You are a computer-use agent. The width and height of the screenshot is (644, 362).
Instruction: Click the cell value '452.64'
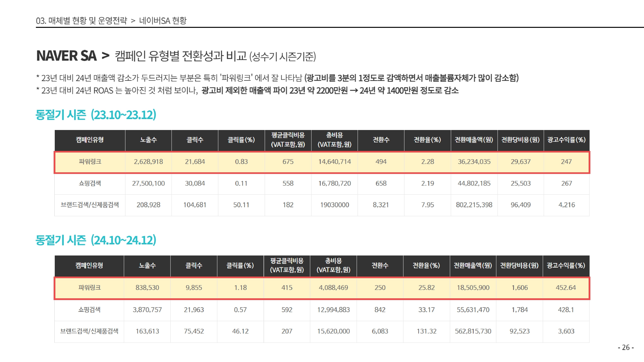566,288
